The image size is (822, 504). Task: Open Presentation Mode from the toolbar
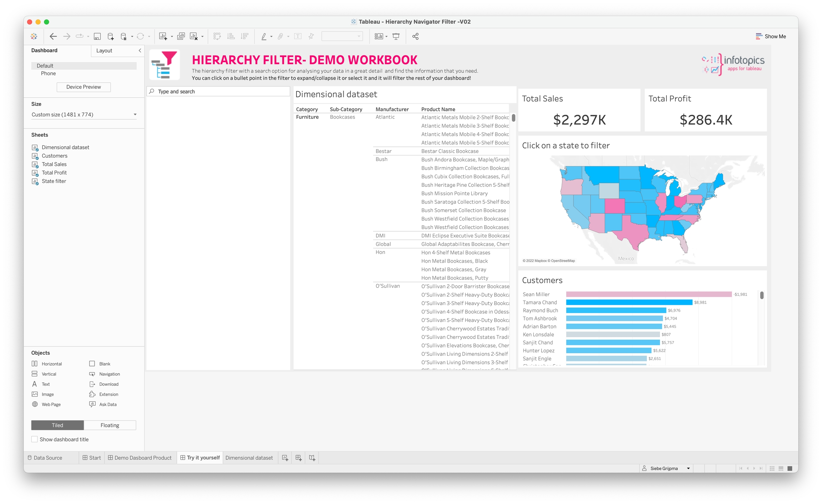(396, 36)
